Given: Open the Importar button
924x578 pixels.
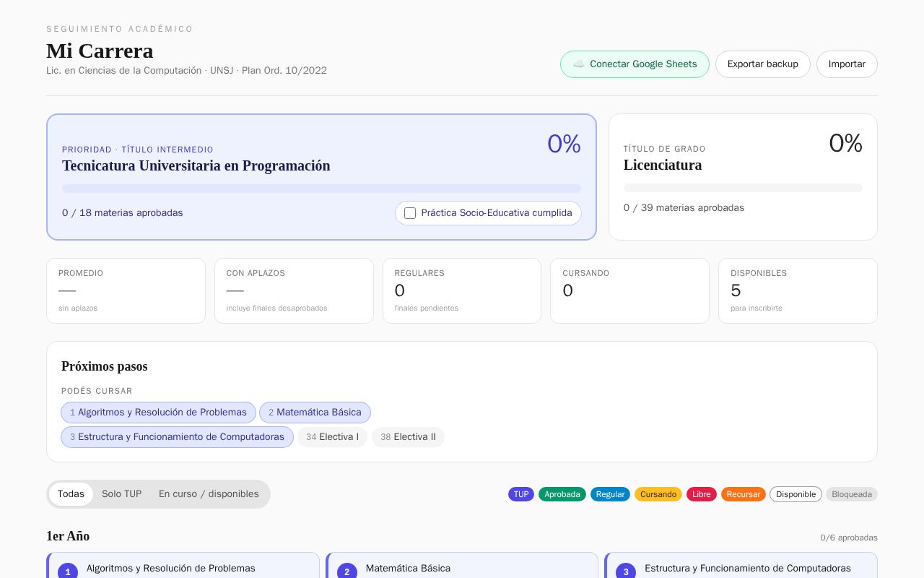Looking at the screenshot, I should [x=847, y=64].
